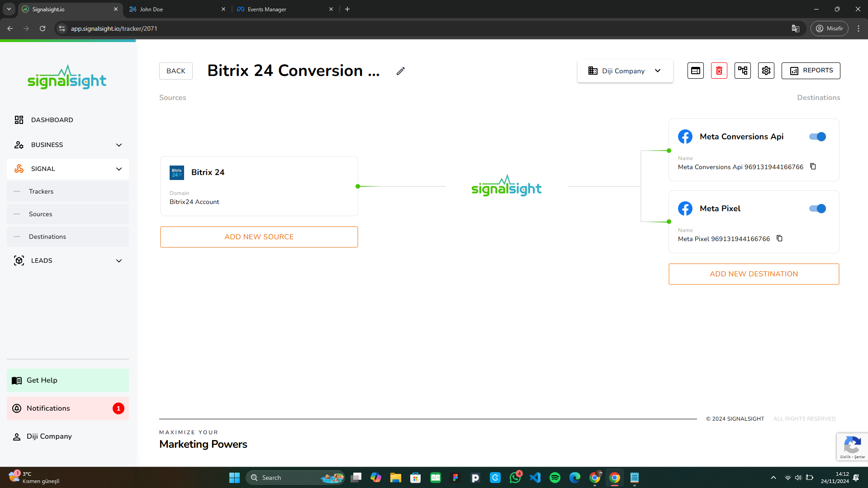Open Trackers in the sidebar

(41, 191)
